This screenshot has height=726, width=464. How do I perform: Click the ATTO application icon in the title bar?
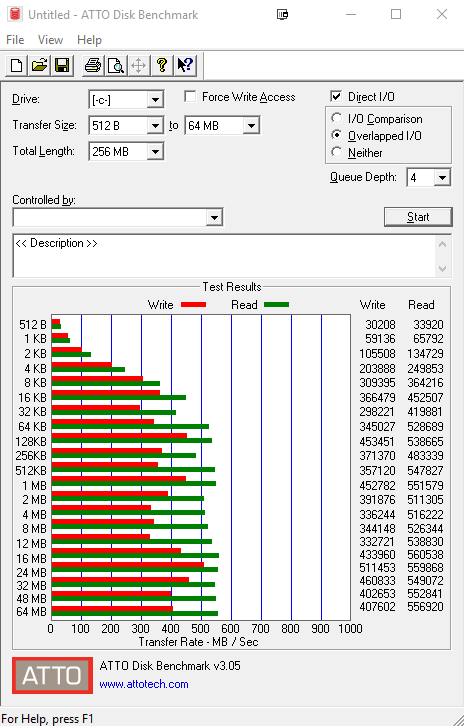[15, 14]
